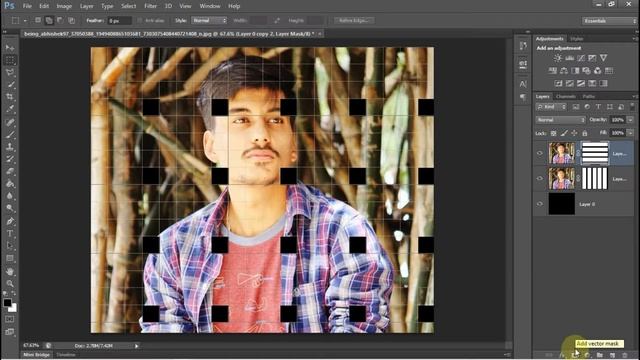The image size is (640, 360).
Task: Toggle Lock image pixels brush icon
Action: pos(564,133)
